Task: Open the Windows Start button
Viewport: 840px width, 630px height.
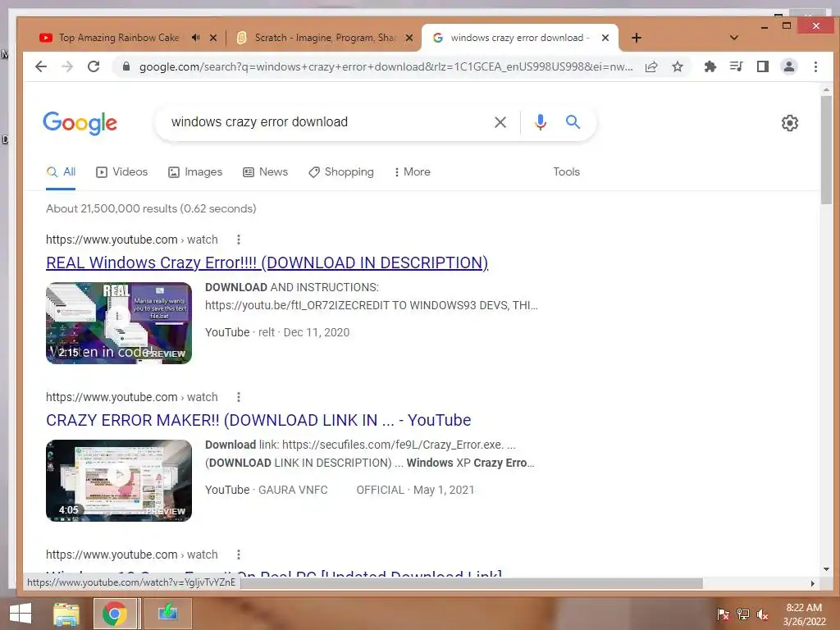Action: click(x=21, y=614)
